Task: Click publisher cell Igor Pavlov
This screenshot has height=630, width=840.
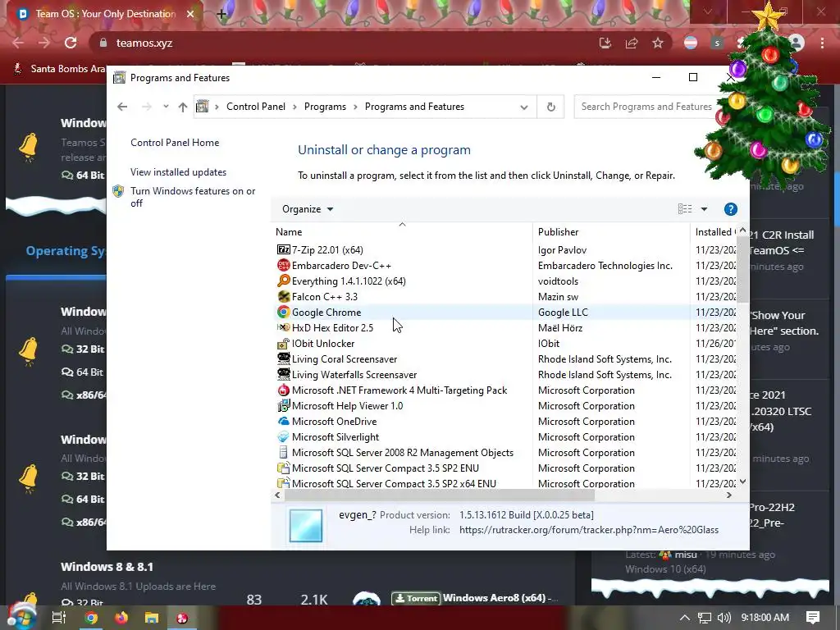Action: (562, 249)
